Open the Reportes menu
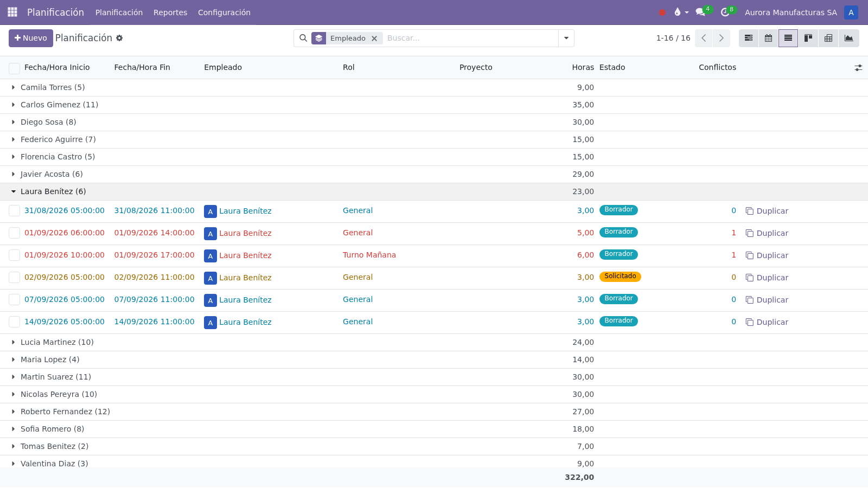The height and width of the screenshot is (488, 868). (x=170, y=12)
